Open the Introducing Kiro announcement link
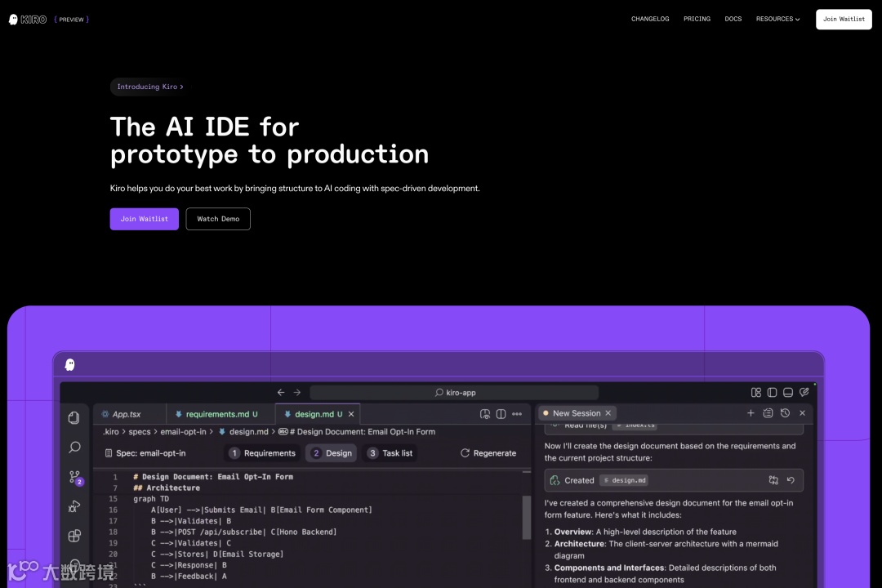The image size is (882, 588). 150,87
